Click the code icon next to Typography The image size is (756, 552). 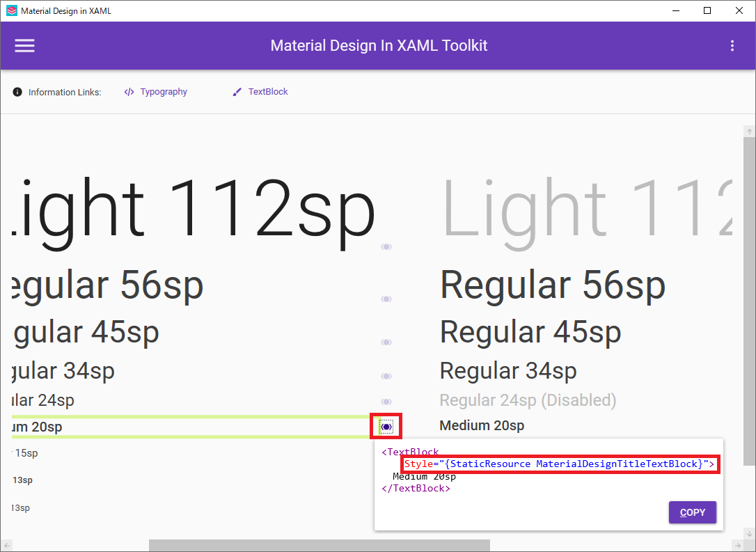pyautogui.click(x=129, y=92)
